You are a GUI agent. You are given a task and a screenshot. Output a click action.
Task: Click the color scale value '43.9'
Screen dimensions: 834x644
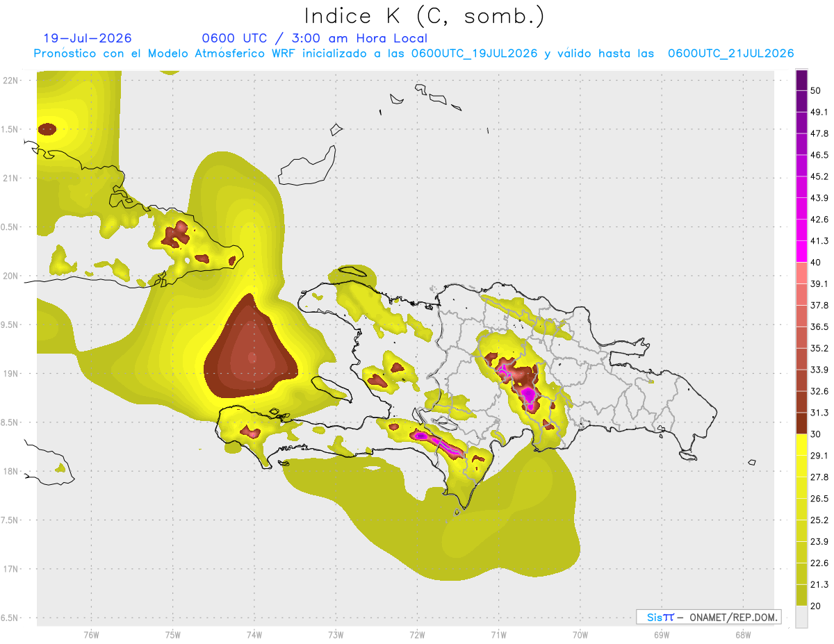(x=819, y=199)
